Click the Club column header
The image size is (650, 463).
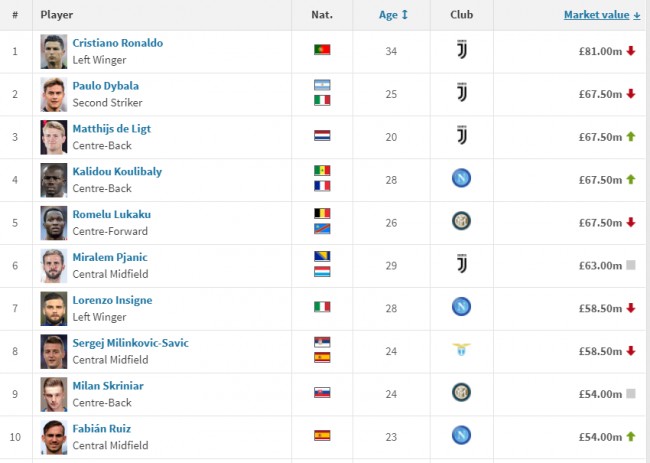461,15
